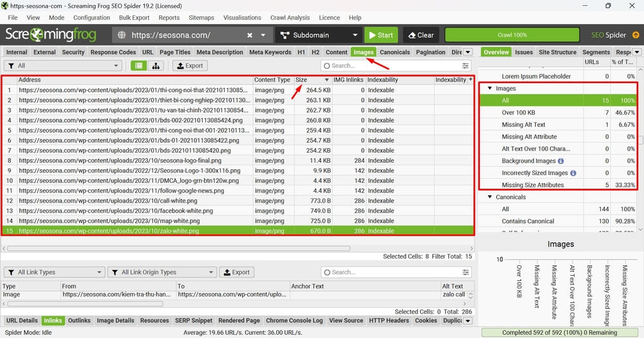Show more bottom tabs dropdown arrow
This screenshot has width=644, height=338.
pyautogui.click(x=468, y=321)
